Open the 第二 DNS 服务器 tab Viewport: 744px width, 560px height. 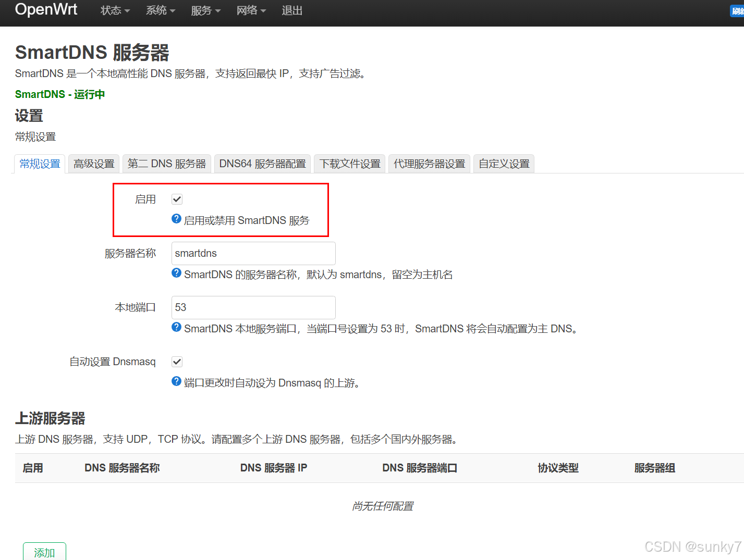coord(167,164)
